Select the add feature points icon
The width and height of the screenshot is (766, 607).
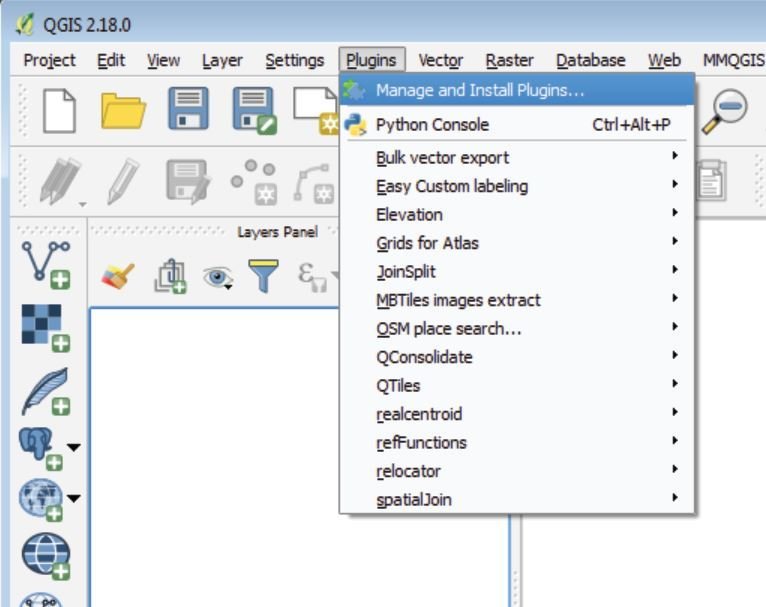click(x=254, y=181)
